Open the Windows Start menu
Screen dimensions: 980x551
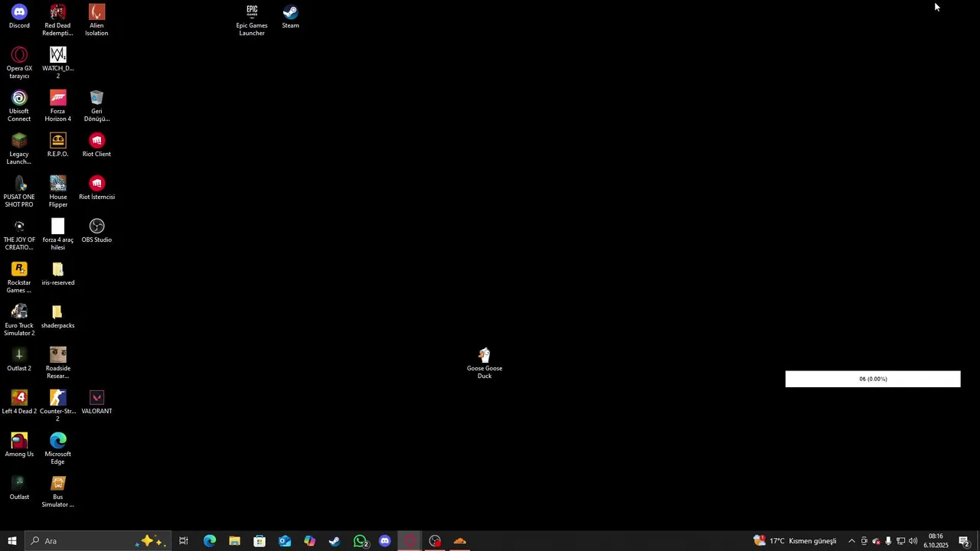click(x=12, y=541)
